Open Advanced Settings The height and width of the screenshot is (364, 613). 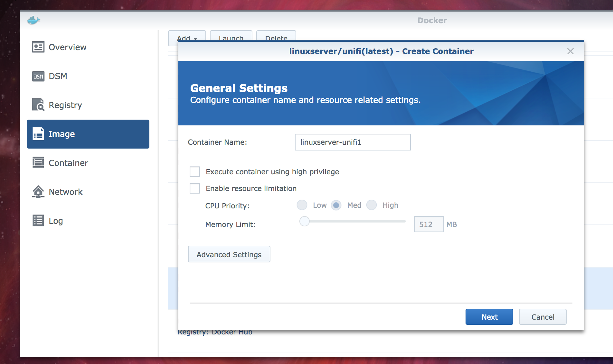click(x=229, y=254)
